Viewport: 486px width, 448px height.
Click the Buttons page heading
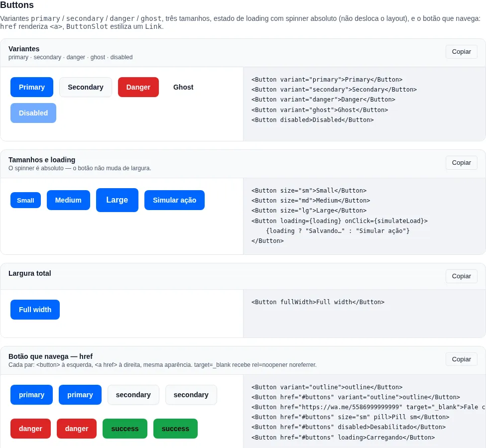(17, 5)
